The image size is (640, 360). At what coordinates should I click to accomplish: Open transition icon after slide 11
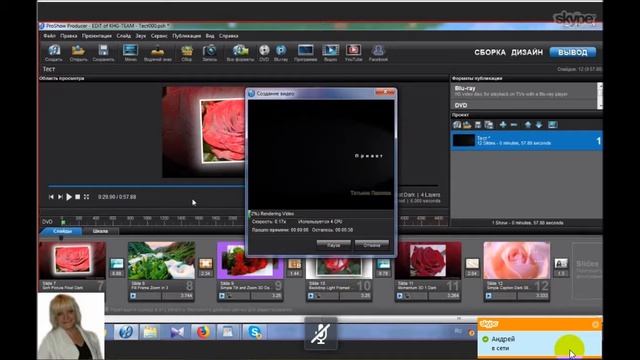472,264
